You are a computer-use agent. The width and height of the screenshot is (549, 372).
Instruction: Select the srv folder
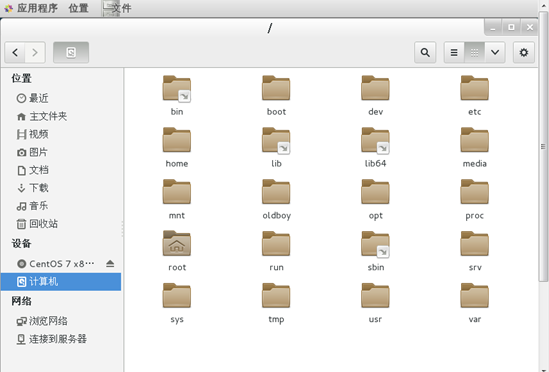pos(474,243)
